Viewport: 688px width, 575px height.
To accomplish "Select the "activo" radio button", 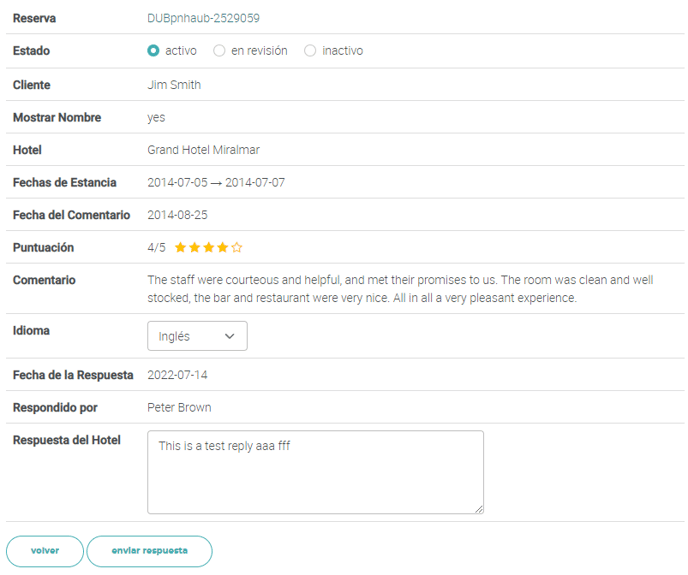I will (153, 51).
